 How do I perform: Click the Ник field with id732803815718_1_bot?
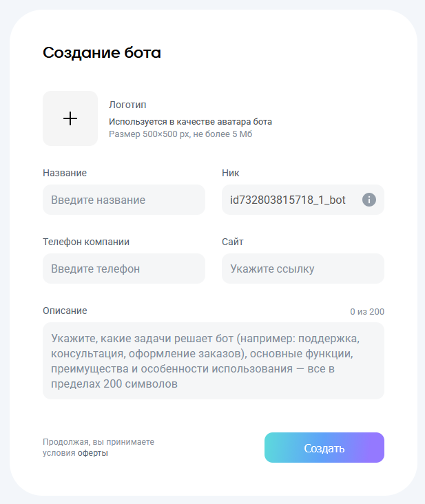[289, 200]
